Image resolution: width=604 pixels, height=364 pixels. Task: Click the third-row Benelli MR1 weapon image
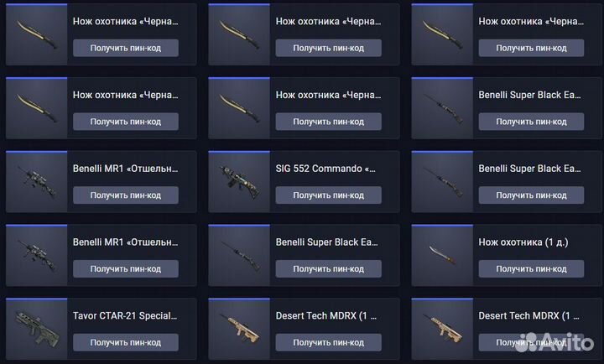pyautogui.click(x=37, y=182)
